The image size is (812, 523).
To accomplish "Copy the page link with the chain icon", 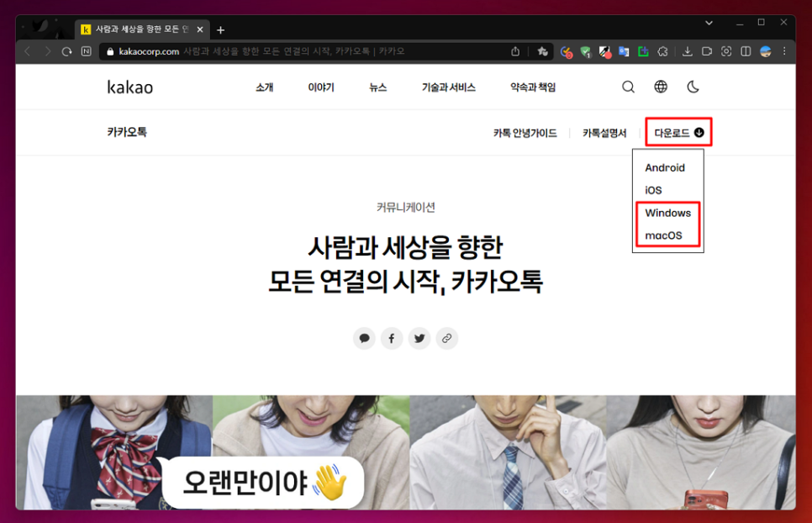I will 447,338.
